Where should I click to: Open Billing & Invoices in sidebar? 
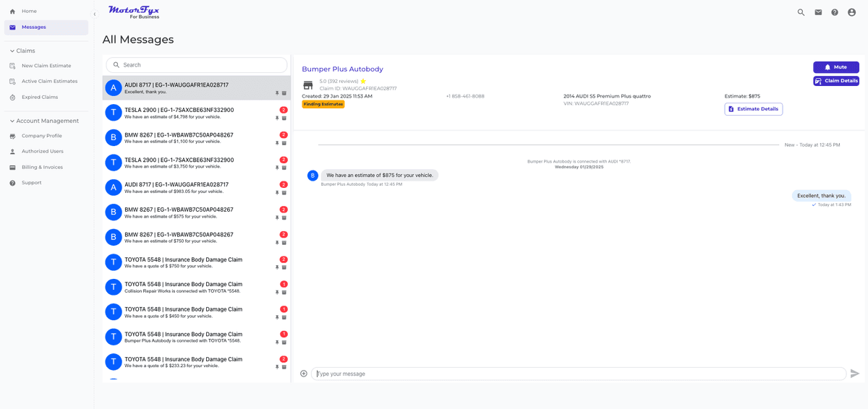42,167
